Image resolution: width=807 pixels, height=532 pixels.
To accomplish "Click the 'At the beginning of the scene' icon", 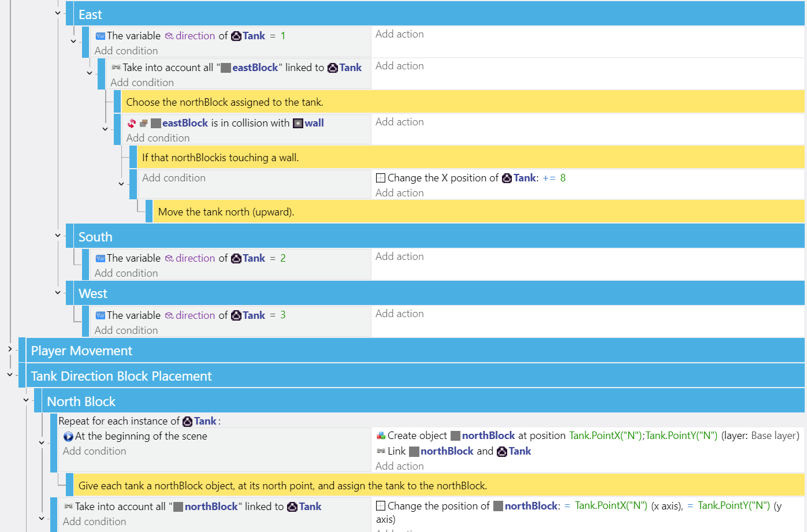I will coord(68,437).
